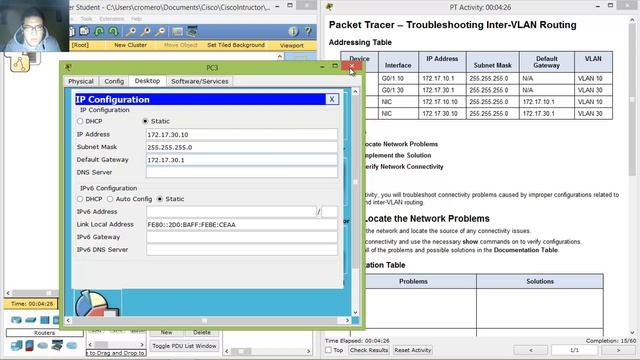The image size is (640, 360).
Task: Open the Software/Services tab in PC3
Action: pos(200,81)
